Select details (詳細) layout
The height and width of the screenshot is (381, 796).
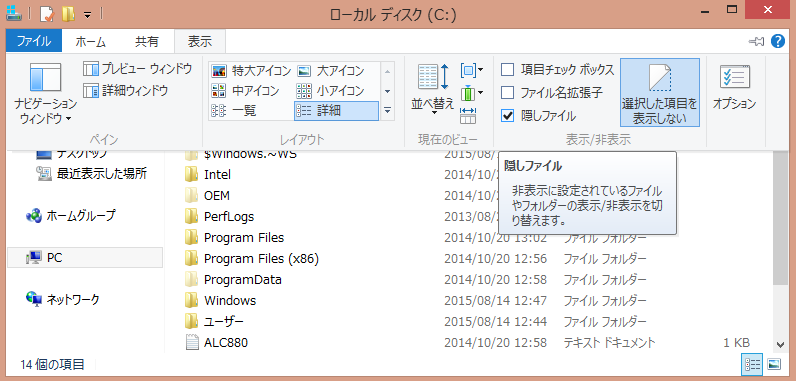[x=336, y=111]
